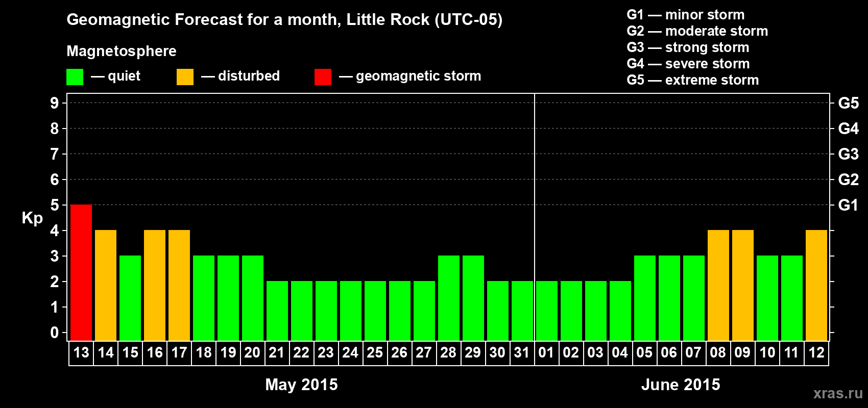Click the date label 07 in June

point(694,353)
